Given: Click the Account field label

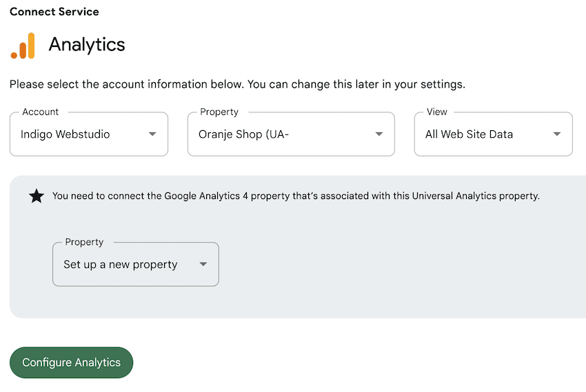Looking at the screenshot, I should (41, 112).
